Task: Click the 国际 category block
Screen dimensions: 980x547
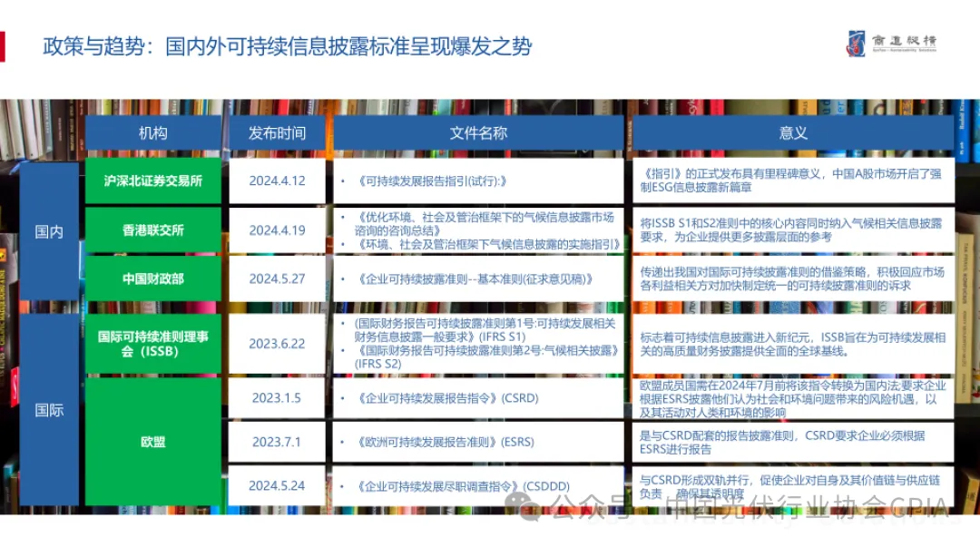Action: 49,410
